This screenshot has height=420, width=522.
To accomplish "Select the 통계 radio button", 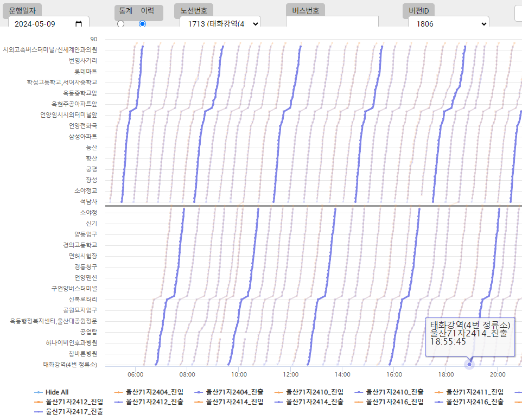I will coord(120,24).
